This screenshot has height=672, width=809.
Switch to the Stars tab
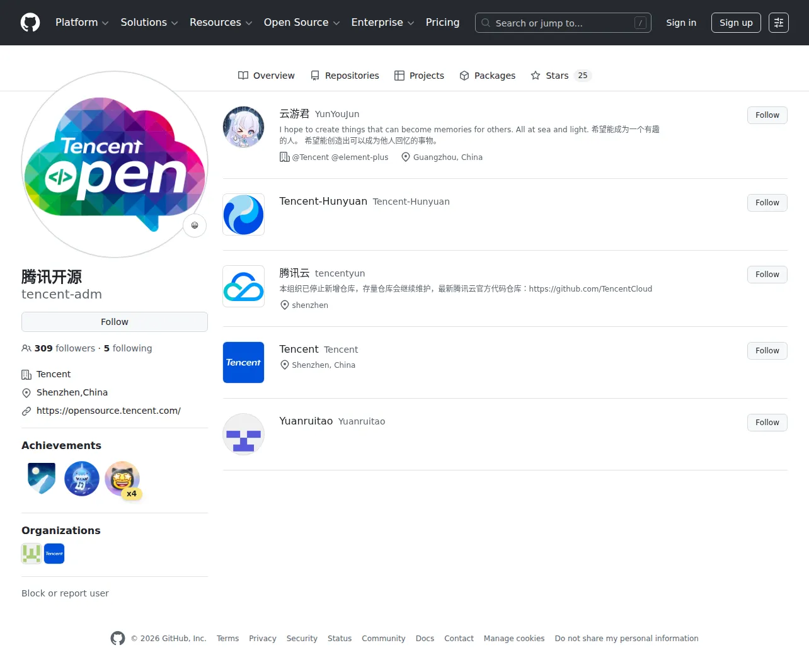pyautogui.click(x=561, y=76)
